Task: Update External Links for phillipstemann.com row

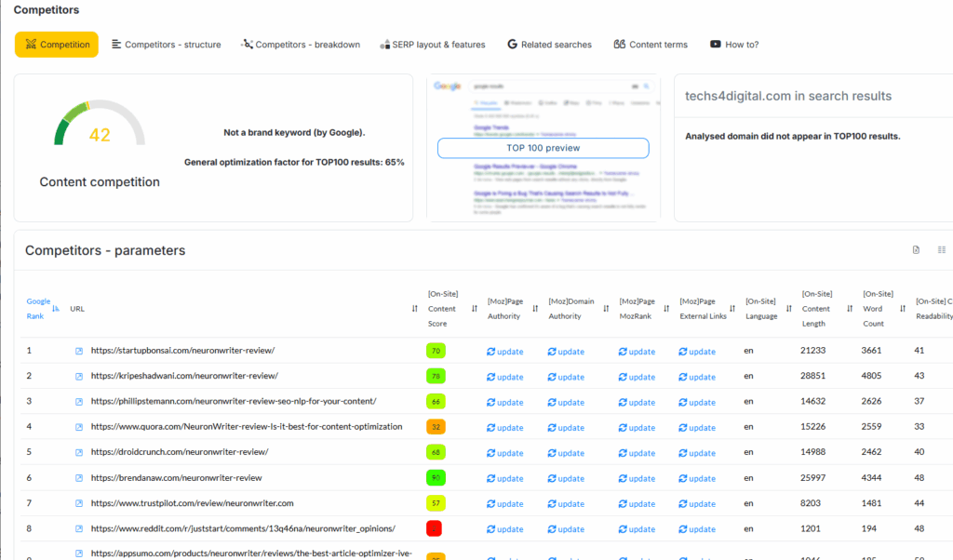Action: tap(697, 402)
